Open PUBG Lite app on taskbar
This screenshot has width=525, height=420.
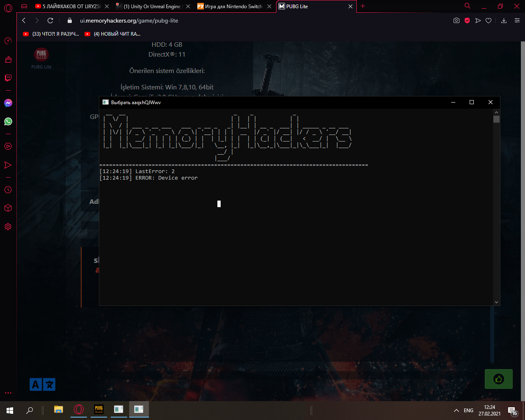(99, 410)
